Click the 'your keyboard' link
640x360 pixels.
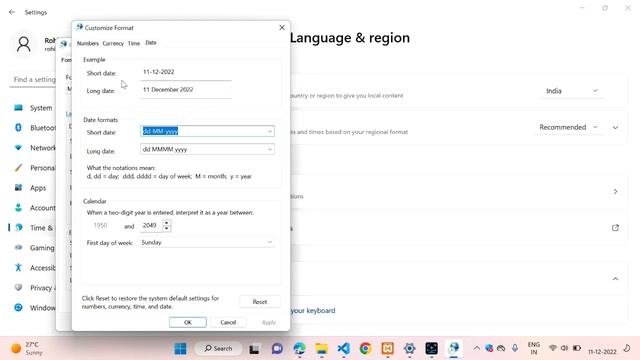[x=313, y=311]
